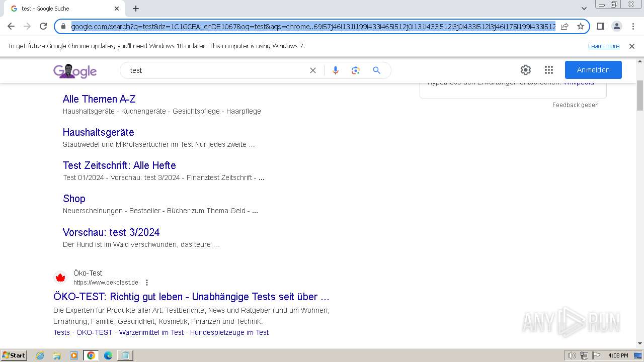
Task: Bookmark this page with the star icon
Action: 580,26
